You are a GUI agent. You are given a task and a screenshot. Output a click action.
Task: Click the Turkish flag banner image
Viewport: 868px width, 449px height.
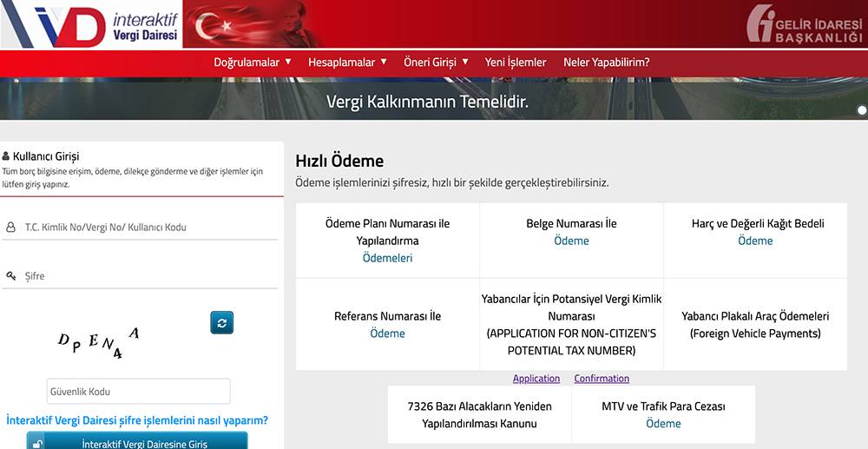point(252,24)
